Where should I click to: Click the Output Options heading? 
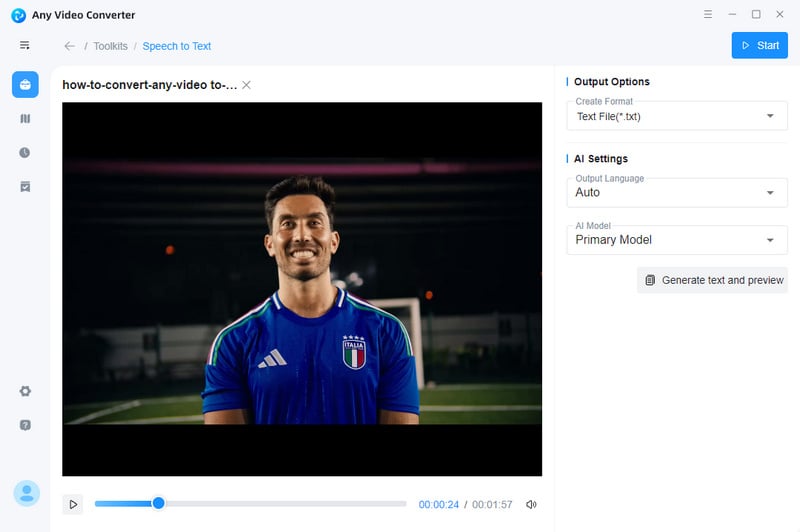click(x=612, y=82)
